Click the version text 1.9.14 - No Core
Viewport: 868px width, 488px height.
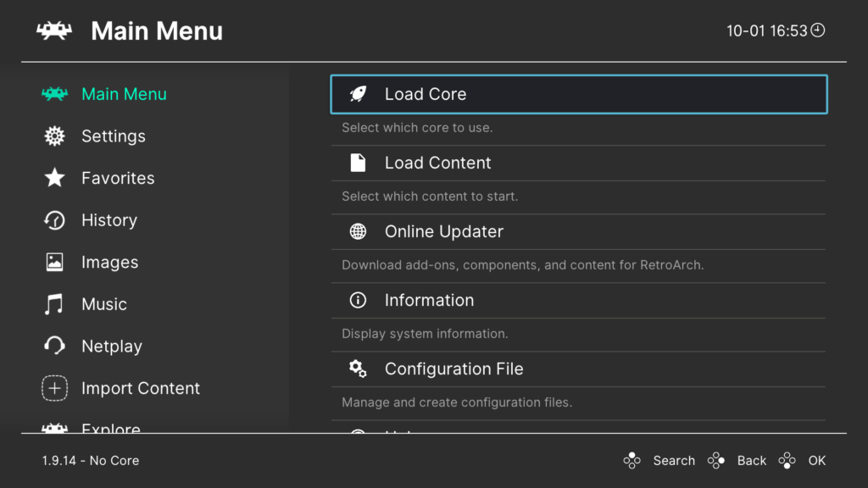(91, 460)
